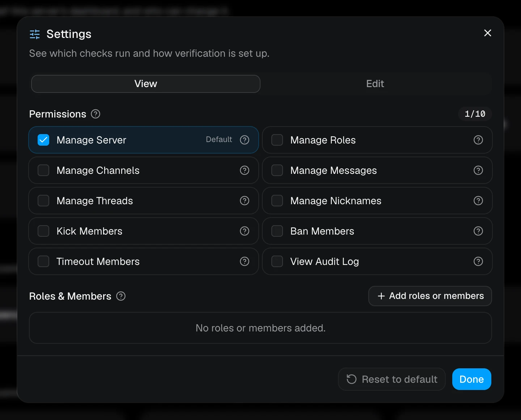Click the Settings sliders icon
The image size is (521, 420).
[35, 34]
